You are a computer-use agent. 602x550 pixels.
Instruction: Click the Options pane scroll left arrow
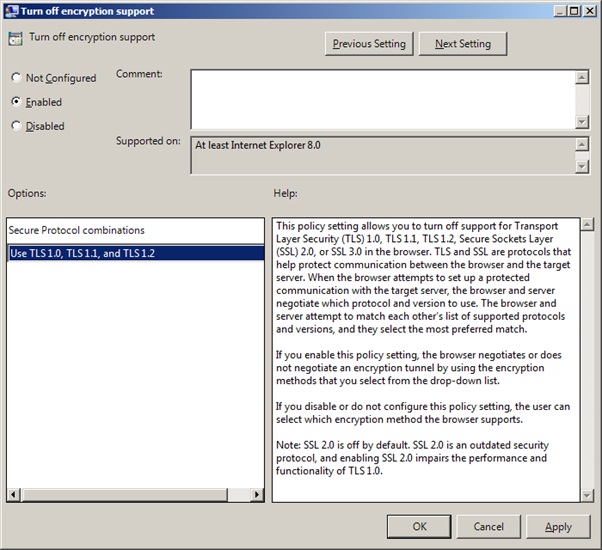coord(14,494)
